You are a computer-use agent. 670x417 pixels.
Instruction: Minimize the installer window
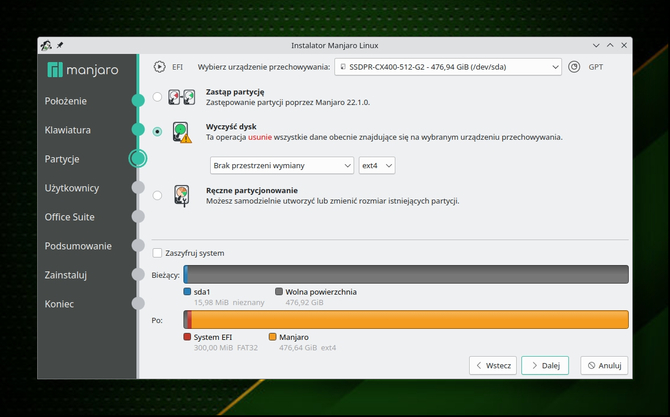596,45
